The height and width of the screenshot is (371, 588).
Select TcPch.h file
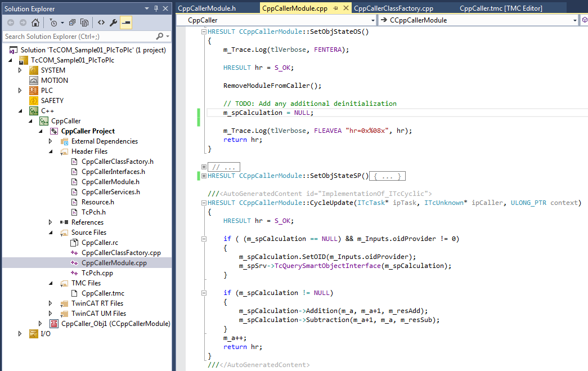point(93,212)
